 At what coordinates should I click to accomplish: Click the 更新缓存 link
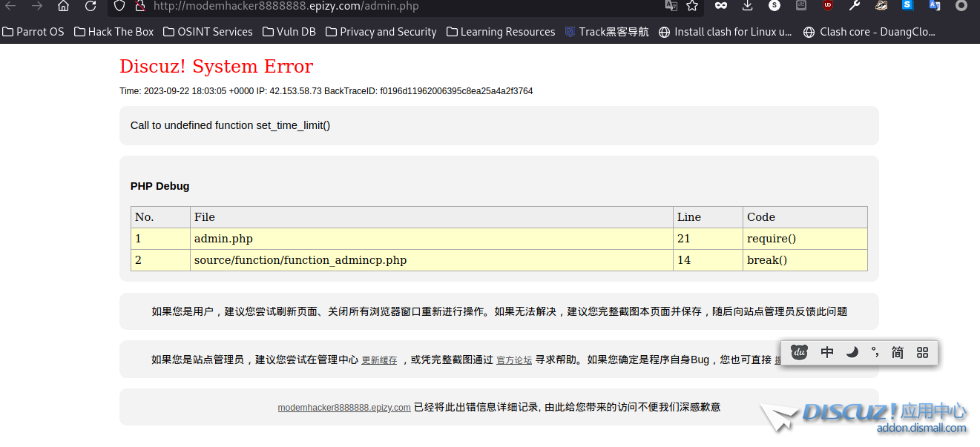[x=379, y=360]
